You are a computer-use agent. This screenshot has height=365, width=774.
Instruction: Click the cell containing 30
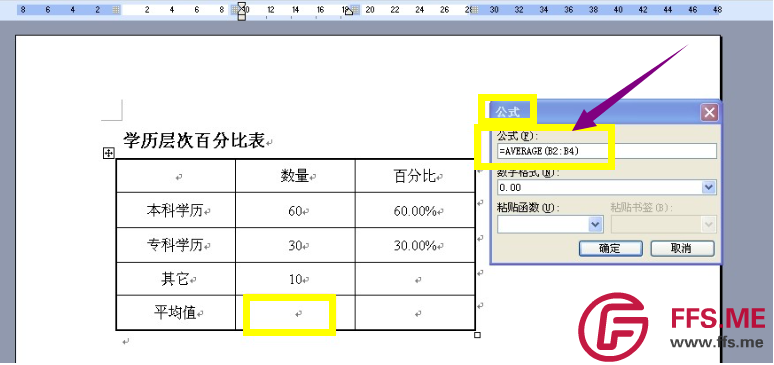tap(295, 245)
